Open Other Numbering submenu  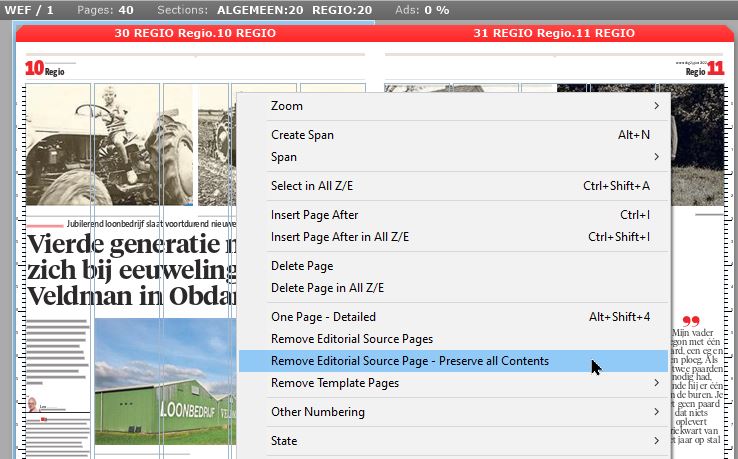(x=317, y=412)
